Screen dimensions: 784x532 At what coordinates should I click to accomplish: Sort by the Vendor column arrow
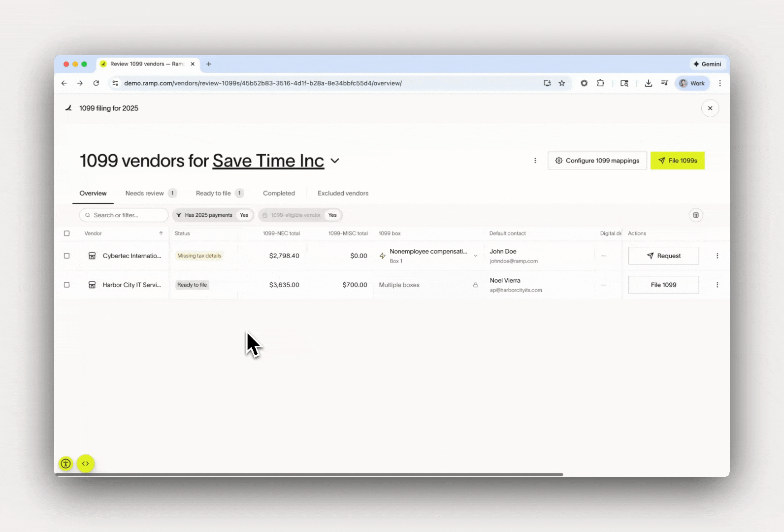(161, 233)
